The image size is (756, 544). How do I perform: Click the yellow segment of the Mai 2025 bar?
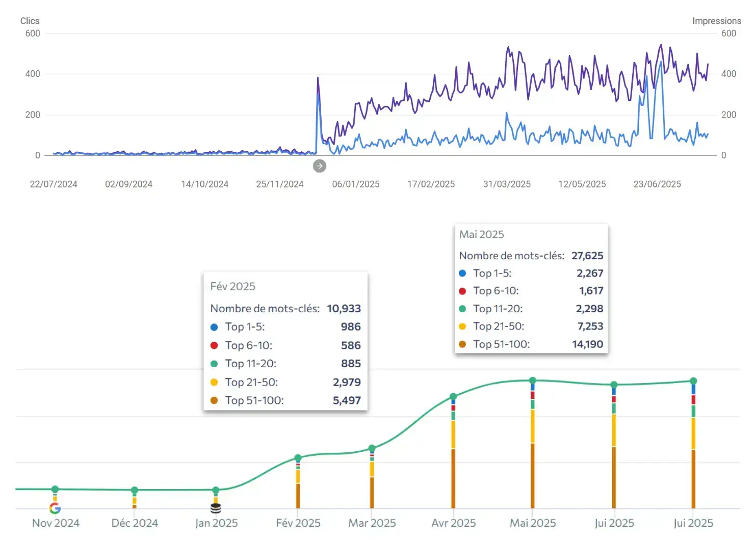coord(533,426)
